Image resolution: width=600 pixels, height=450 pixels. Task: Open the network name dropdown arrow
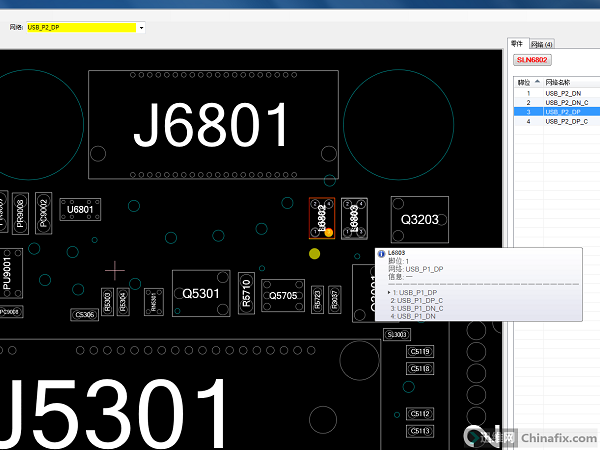tap(142, 27)
